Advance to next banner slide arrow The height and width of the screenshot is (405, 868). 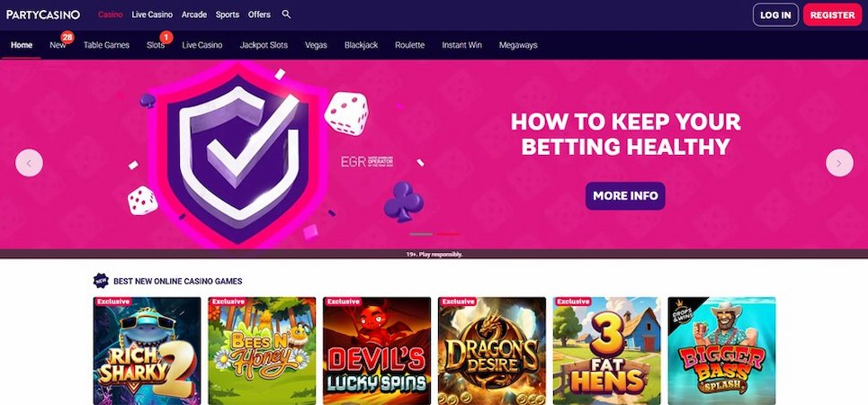pos(839,163)
